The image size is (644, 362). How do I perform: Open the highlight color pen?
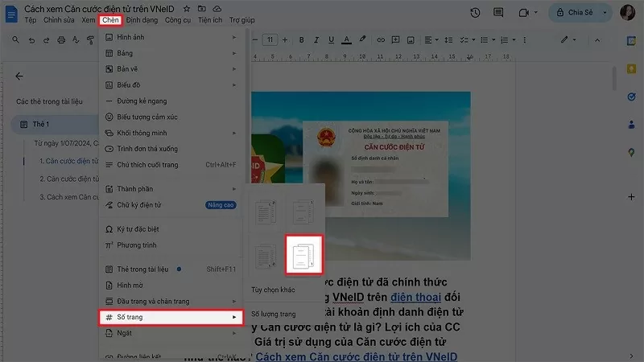point(362,39)
